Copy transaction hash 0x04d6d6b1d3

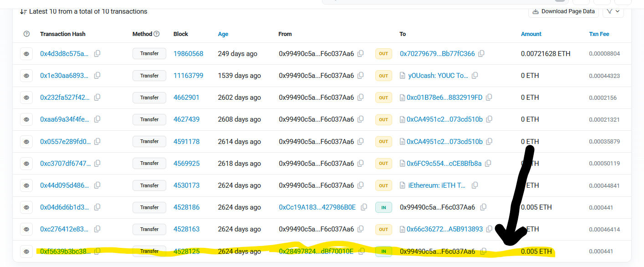[97, 207]
